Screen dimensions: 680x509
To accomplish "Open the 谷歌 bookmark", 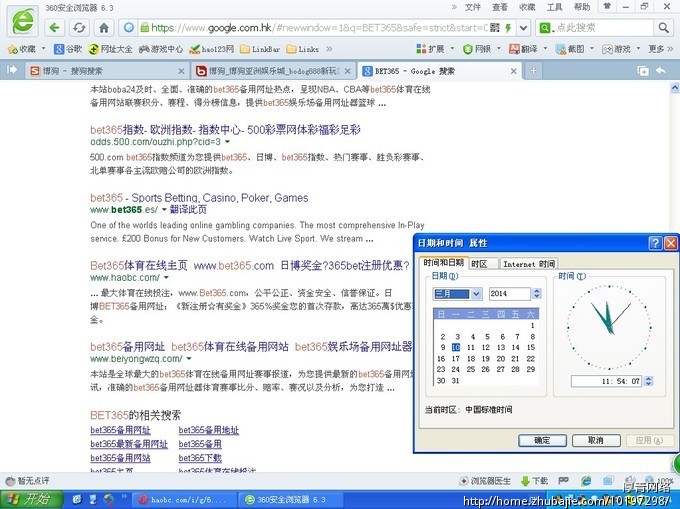I will click(68, 49).
